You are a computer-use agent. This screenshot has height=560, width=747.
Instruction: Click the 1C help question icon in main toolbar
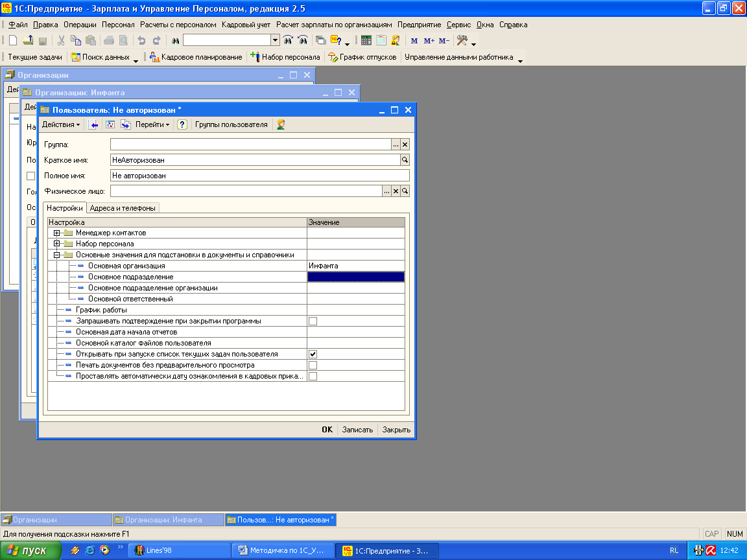coord(336,40)
